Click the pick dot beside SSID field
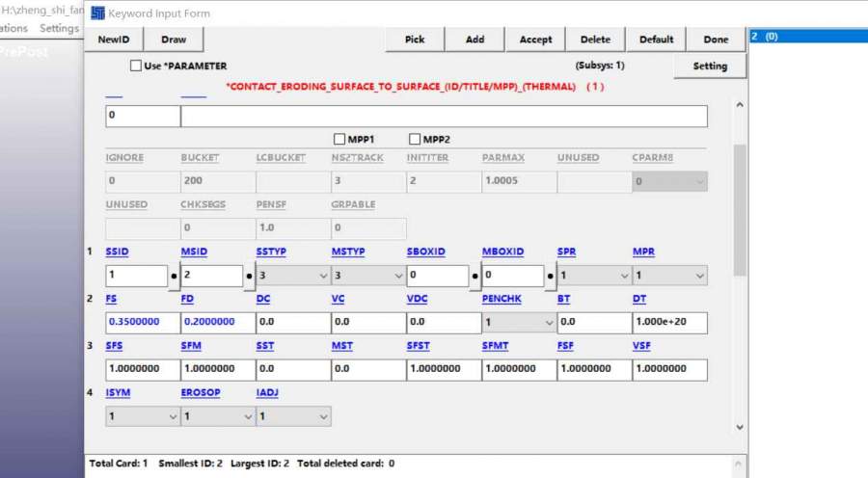 tap(174, 276)
